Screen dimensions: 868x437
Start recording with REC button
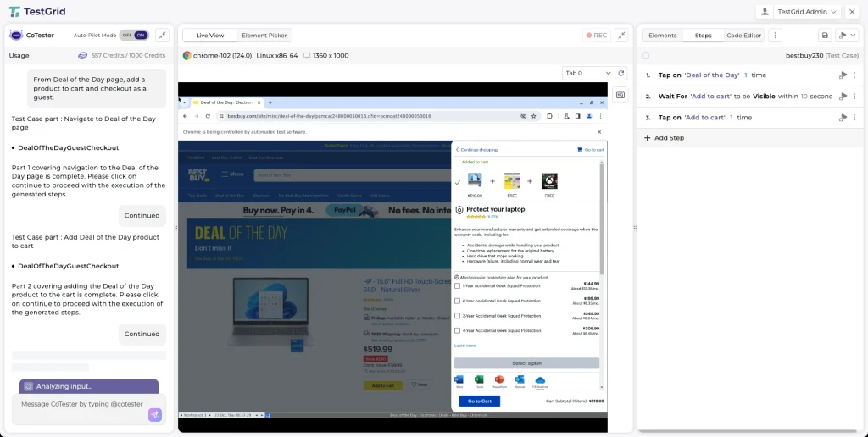[596, 36]
